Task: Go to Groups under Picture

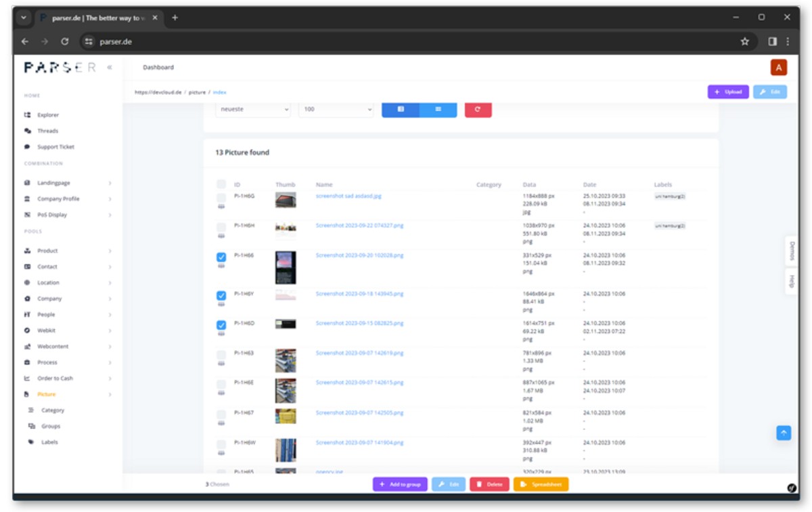Action: [x=51, y=426]
